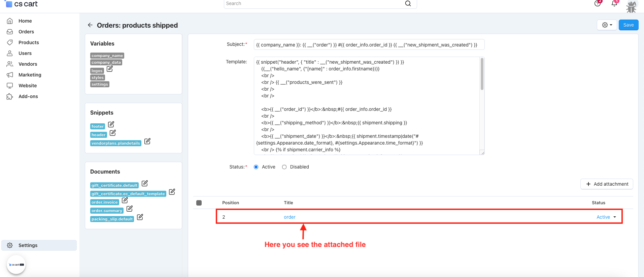
Task: Open Add-ons menu item
Action: click(28, 96)
